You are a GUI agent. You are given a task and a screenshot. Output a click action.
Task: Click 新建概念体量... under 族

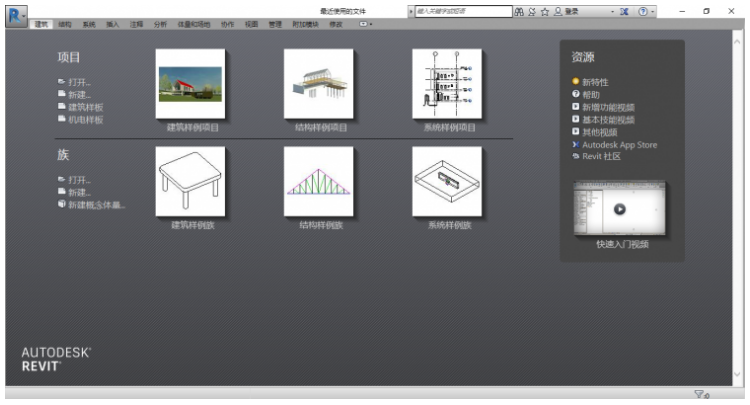point(96,204)
